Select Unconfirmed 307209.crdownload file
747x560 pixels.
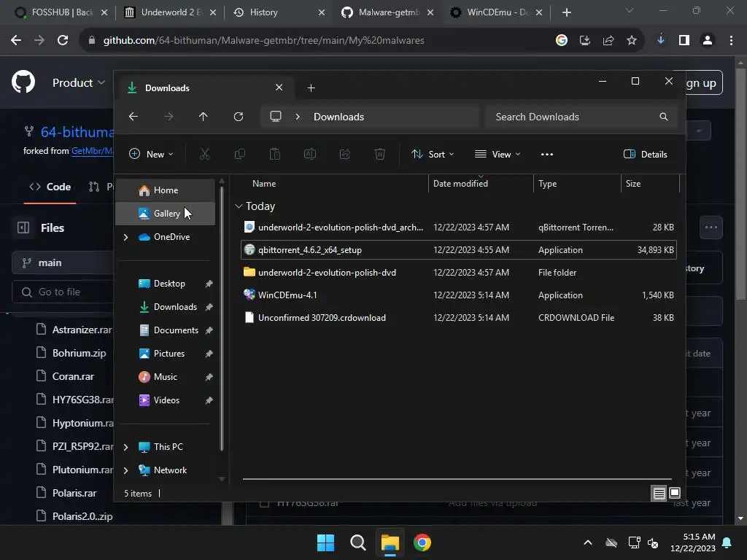click(458, 318)
